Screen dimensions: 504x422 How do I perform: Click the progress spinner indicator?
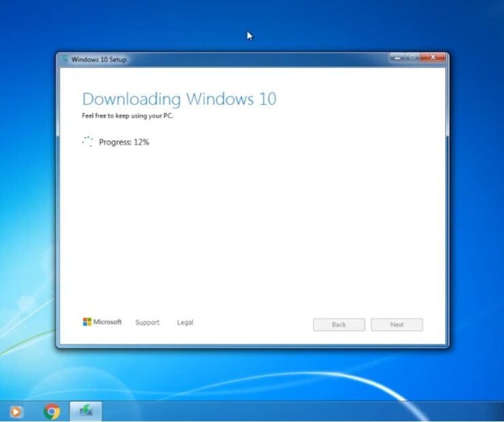pos(87,142)
